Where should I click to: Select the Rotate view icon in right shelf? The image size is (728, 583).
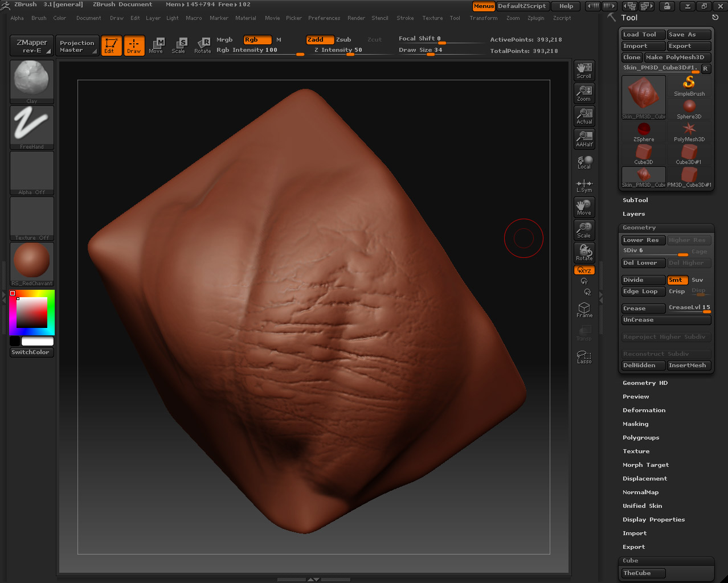pos(584,253)
